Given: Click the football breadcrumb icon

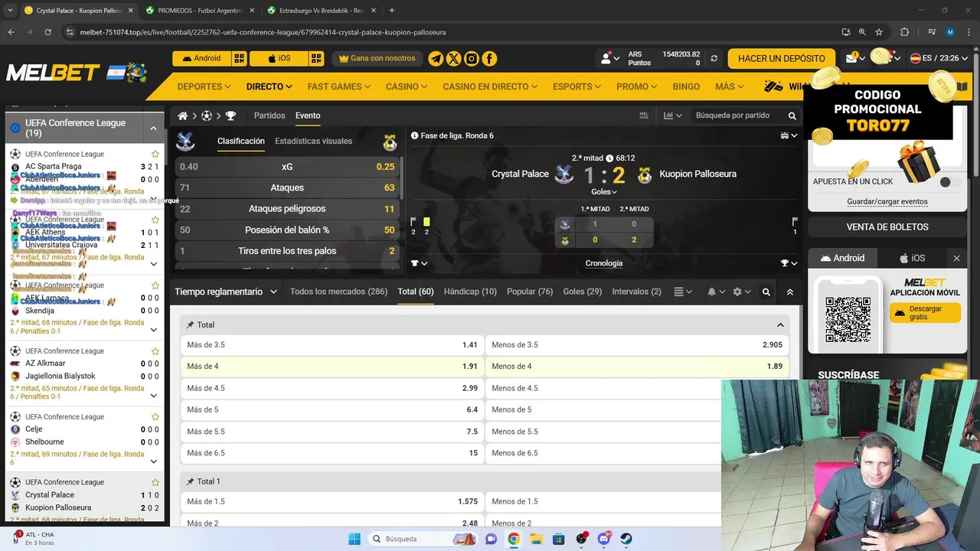Looking at the screenshot, I should click(207, 116).
